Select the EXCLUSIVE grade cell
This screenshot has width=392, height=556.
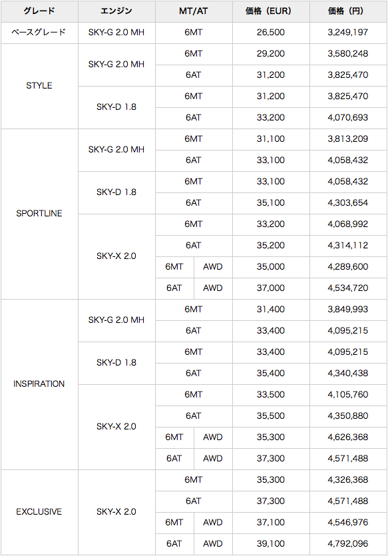tap(39, 512)
